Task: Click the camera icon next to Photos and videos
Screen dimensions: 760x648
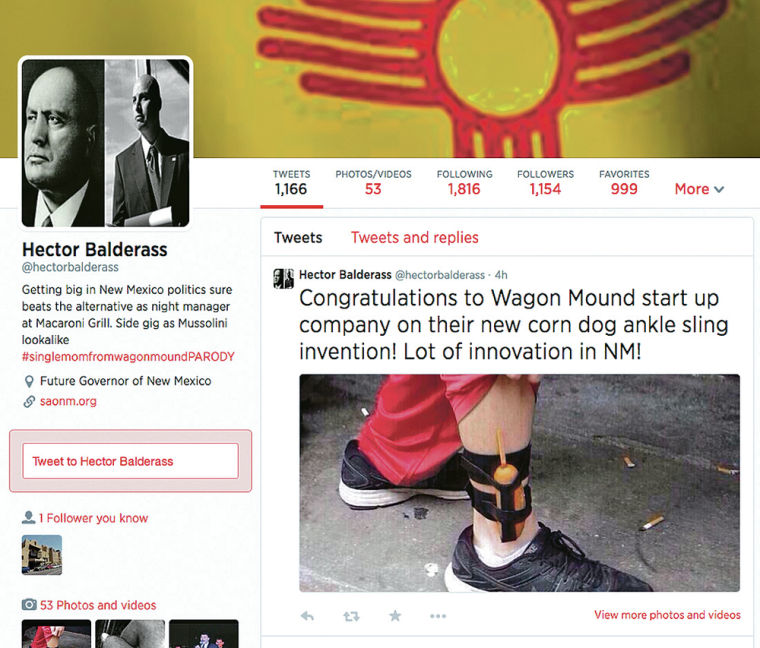Action: pos(29,605)
